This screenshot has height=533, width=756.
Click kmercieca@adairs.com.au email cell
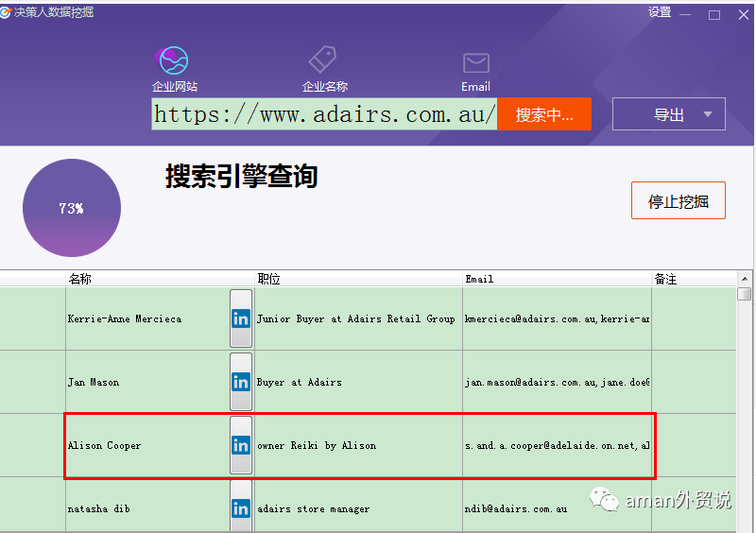557,318
